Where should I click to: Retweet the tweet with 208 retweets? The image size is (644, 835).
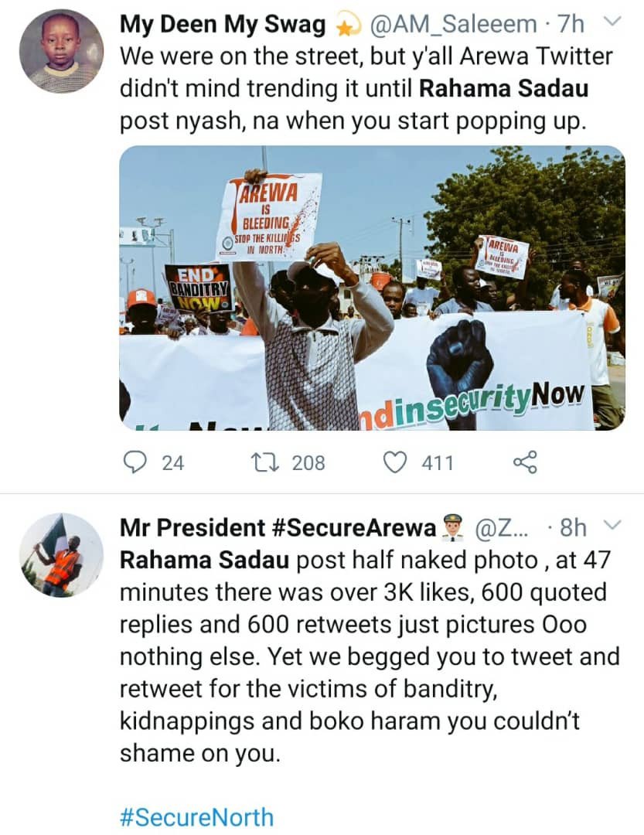coord(264,462)
